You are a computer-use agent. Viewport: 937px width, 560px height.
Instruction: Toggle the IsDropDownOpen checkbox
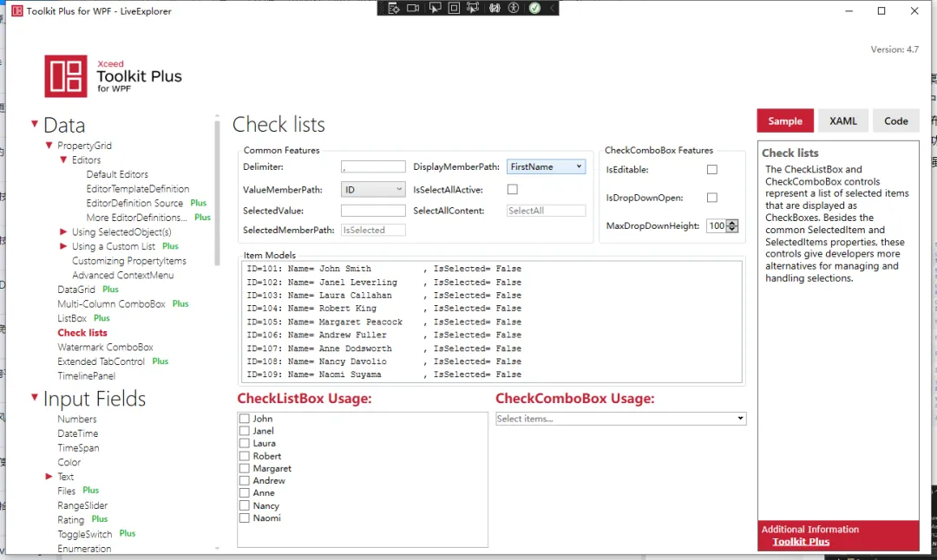[712, 197]
